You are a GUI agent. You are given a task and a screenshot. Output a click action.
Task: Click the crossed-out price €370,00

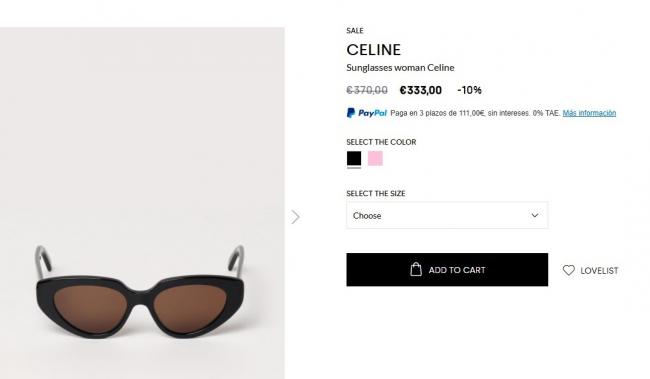(x=367, y=90)
